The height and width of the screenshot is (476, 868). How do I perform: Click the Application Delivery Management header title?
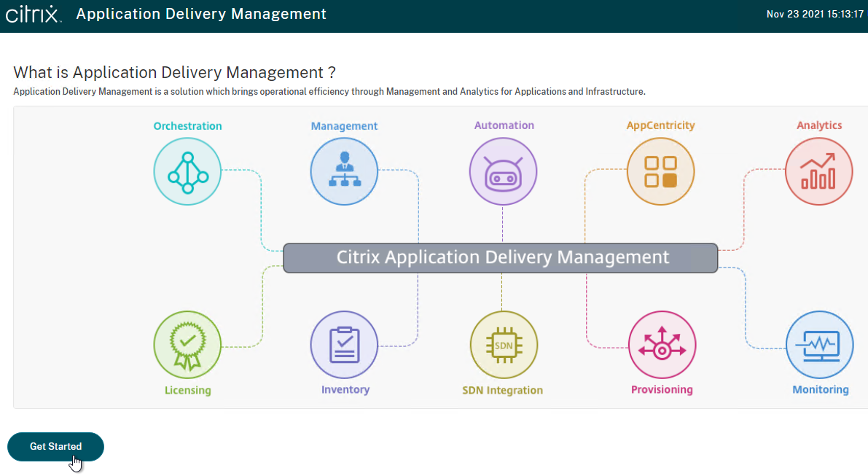(201, 14)
